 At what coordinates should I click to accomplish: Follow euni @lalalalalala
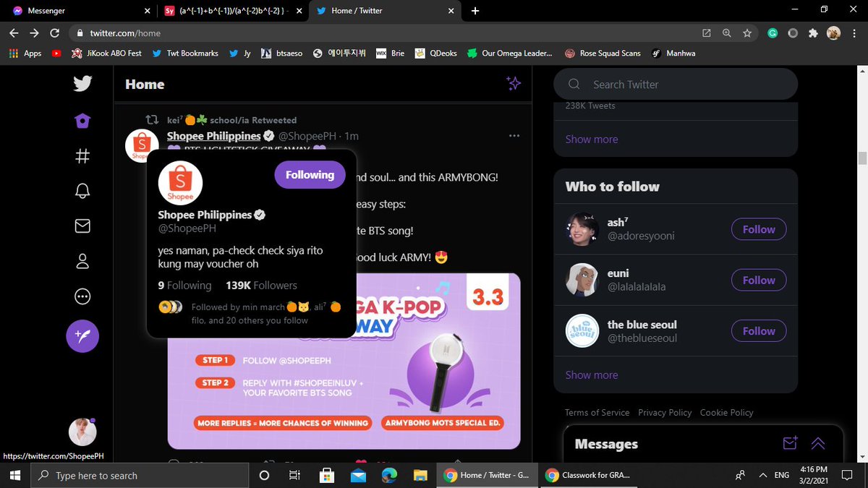tap(759, 280)
